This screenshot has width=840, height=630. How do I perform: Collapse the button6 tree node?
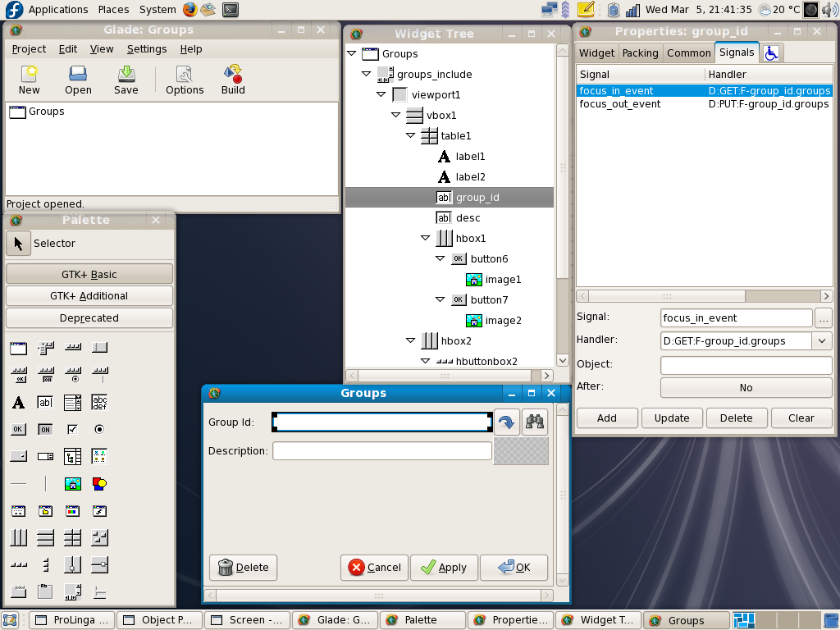[x=441, y=258]
